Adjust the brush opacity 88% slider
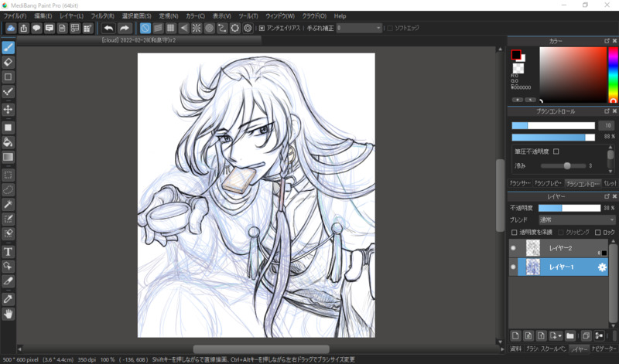Screen dimensions: 619x364 pyautogui.click(x=553, y=137)
